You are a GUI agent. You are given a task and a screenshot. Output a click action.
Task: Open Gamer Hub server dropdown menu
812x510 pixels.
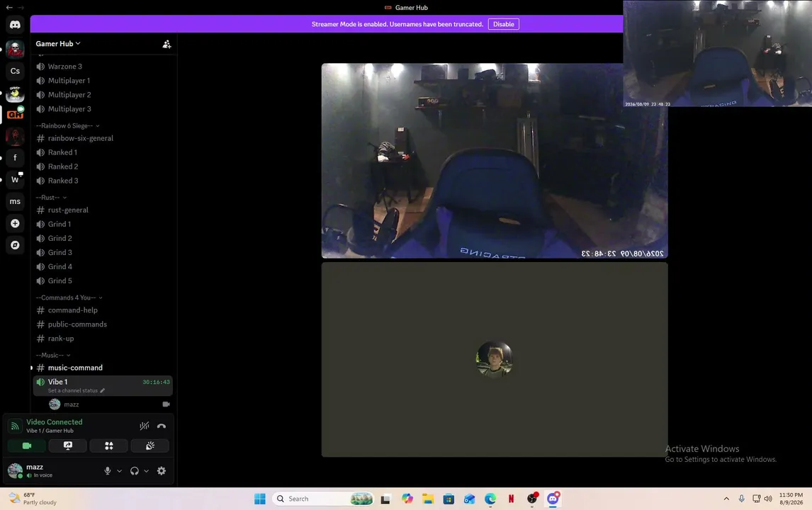pos(58,43)
